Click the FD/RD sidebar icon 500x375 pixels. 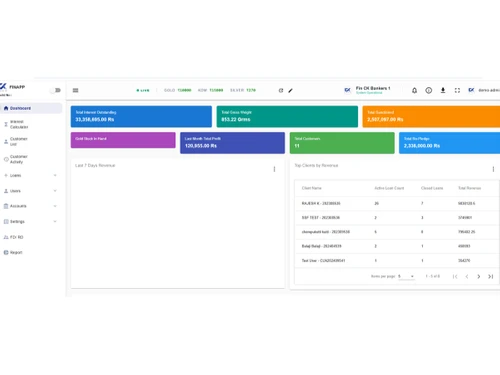tap(6, 237)
